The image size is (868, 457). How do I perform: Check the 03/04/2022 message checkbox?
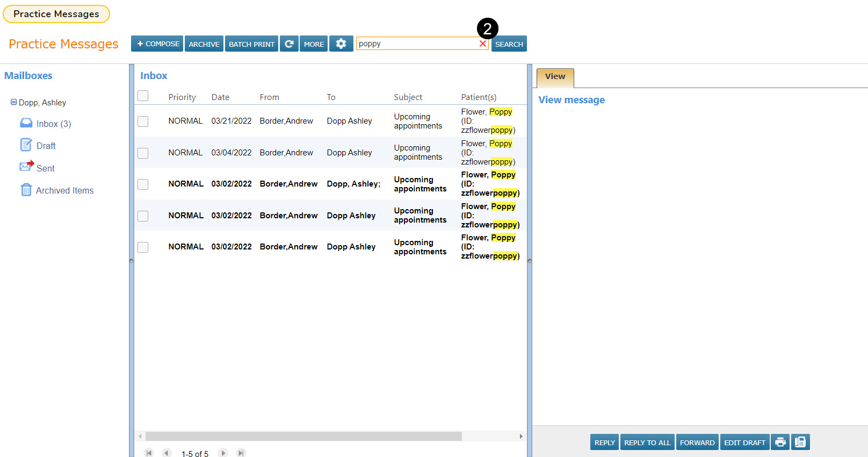pos(143,153)
